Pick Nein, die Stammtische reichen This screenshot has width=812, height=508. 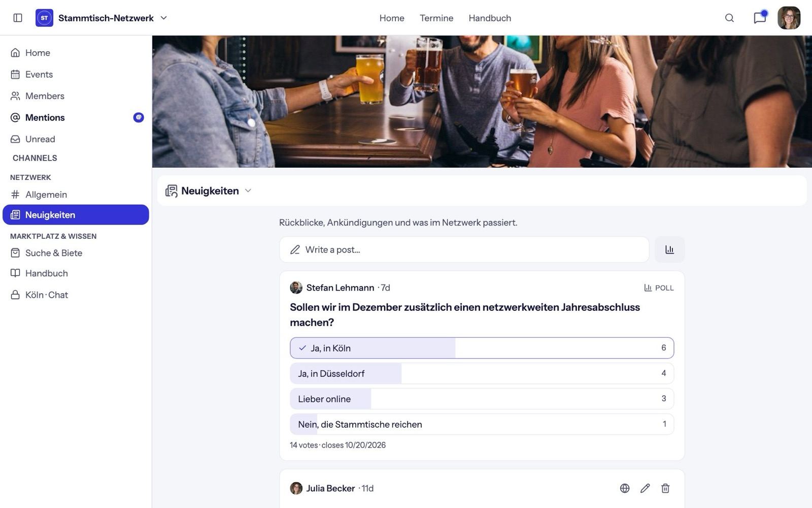tap(482, 424)
